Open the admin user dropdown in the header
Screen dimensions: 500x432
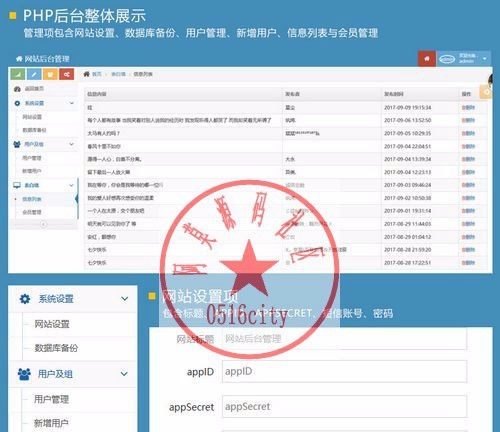464,59
